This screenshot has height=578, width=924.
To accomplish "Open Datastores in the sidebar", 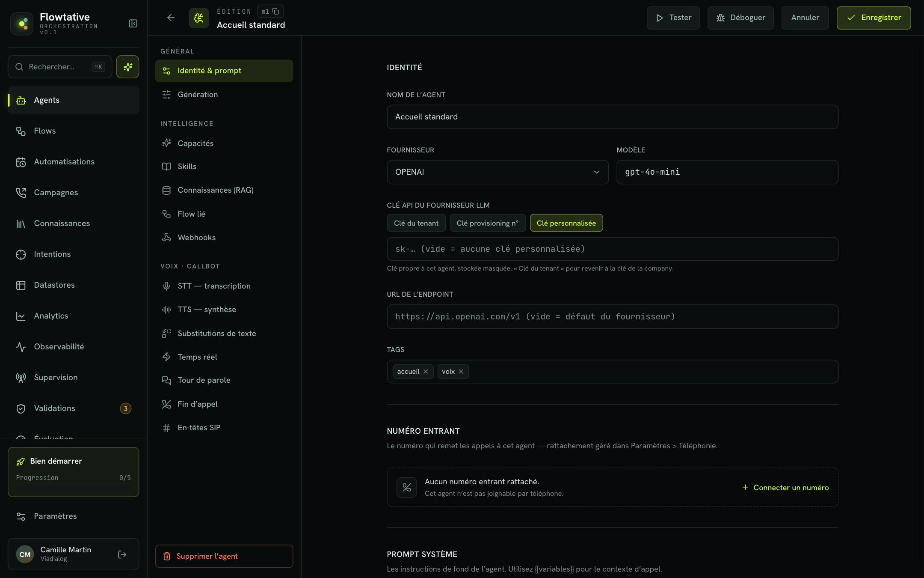I will click(x=74, y=285).
